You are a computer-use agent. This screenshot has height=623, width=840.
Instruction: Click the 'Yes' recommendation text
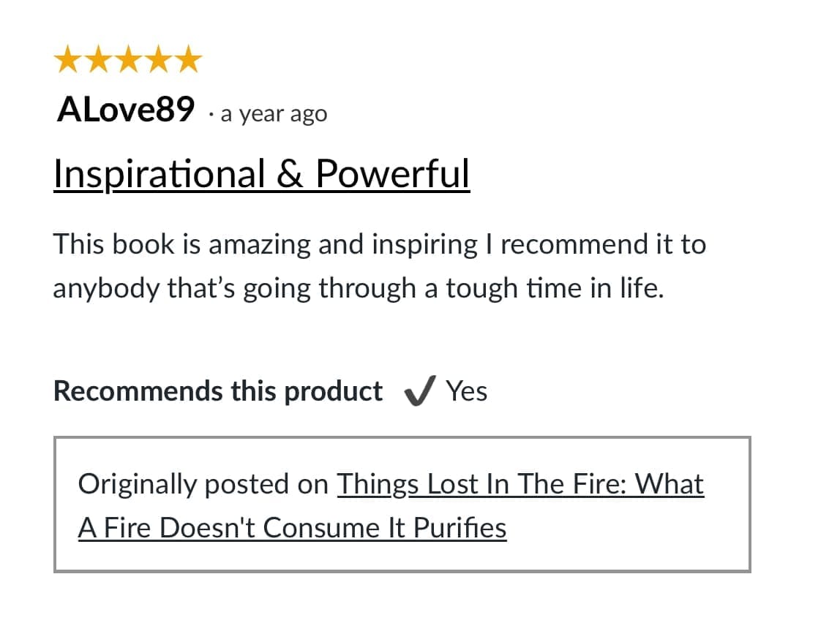467,391
